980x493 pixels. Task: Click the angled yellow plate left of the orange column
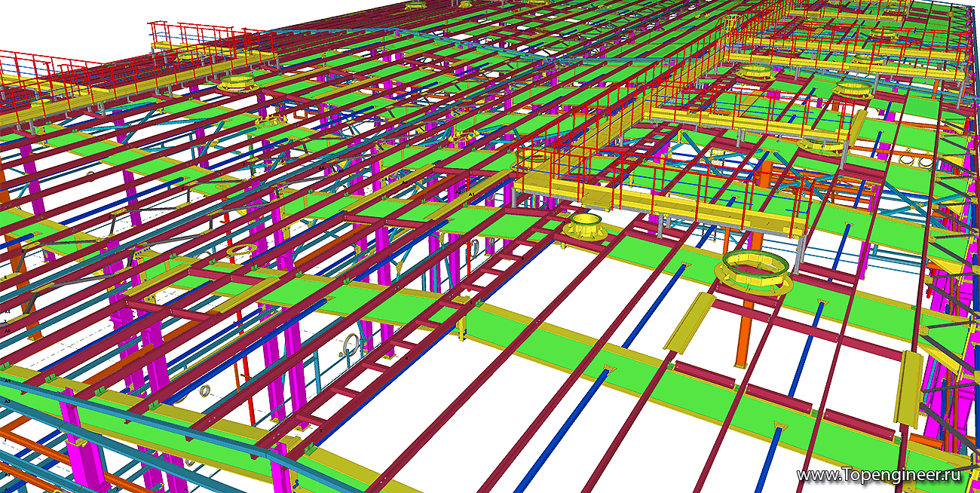coord(689,323)
